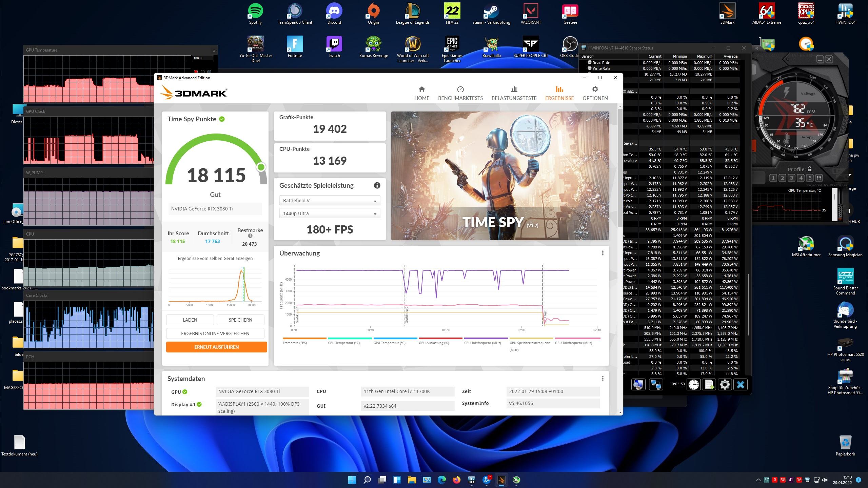868x488 pixels.
Task: Open the HWiNFO64 desktop shortcut
Action: pyautogui.click(x=845, y=14)
